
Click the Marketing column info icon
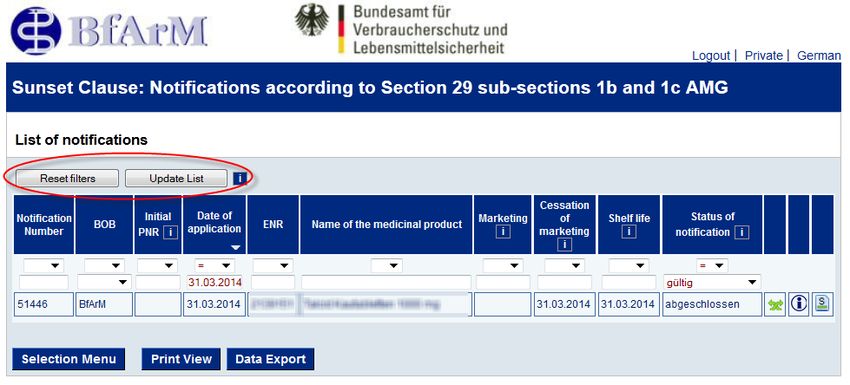point(503,232)
